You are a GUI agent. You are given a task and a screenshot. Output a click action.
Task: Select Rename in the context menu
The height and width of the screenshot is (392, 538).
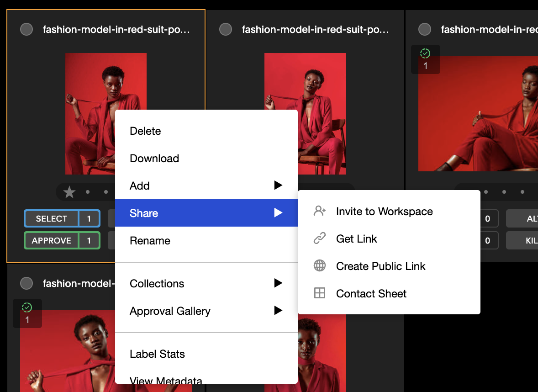pos(206,241)
